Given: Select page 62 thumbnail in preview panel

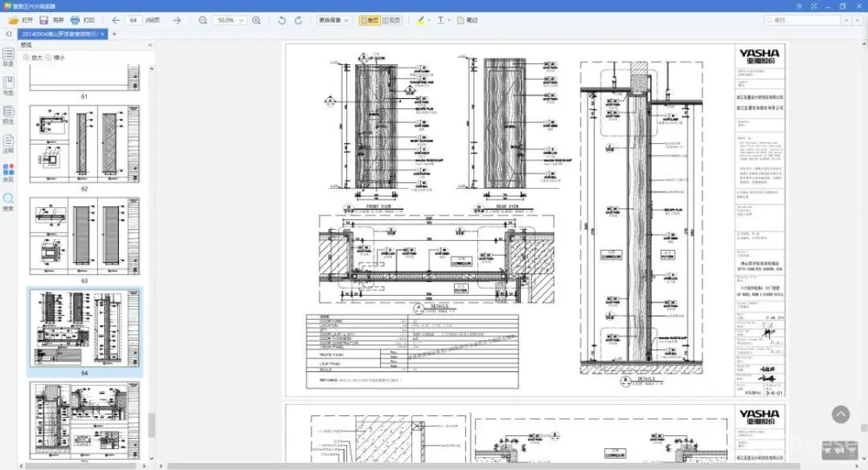Looking at the screenshot, I should point(84,143).
